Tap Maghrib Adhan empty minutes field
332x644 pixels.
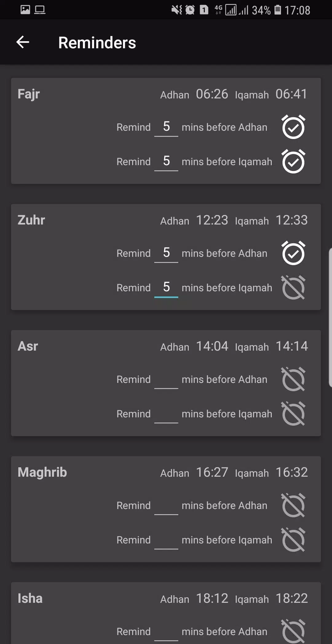pos(166,506)
